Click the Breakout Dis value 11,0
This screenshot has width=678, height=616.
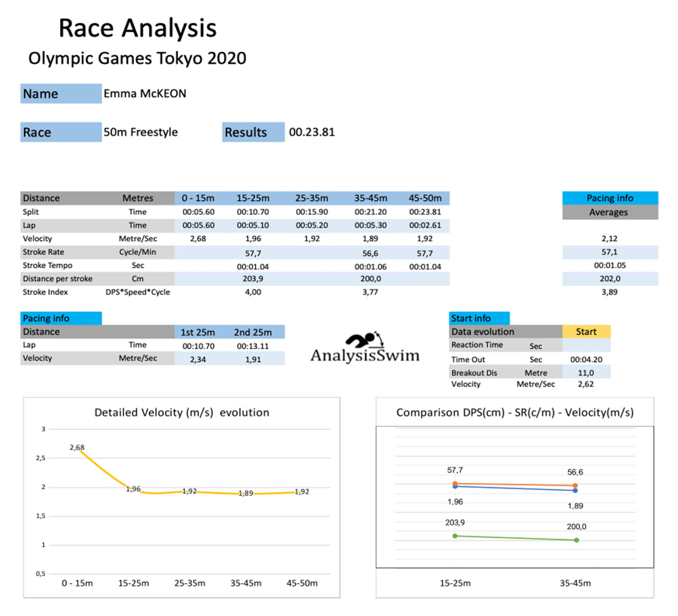[586, 373]
